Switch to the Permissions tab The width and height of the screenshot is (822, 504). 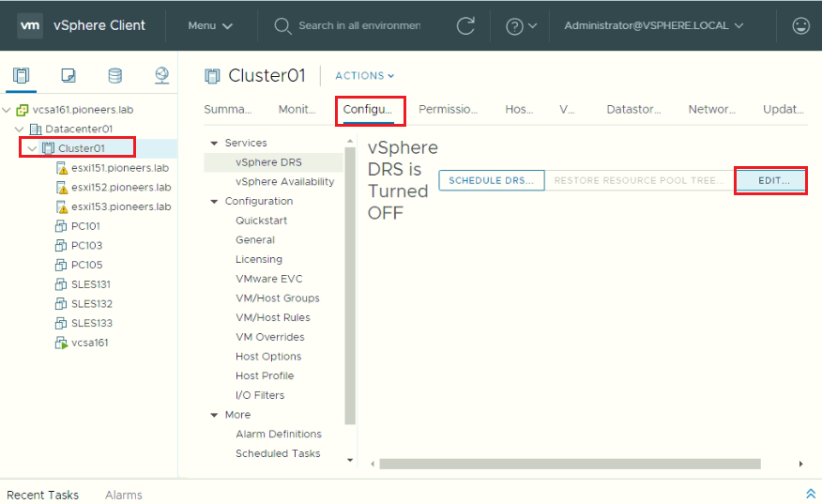(448, 110)
